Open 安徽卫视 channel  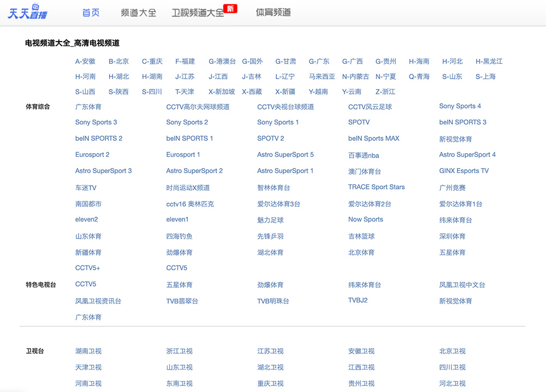361,351
